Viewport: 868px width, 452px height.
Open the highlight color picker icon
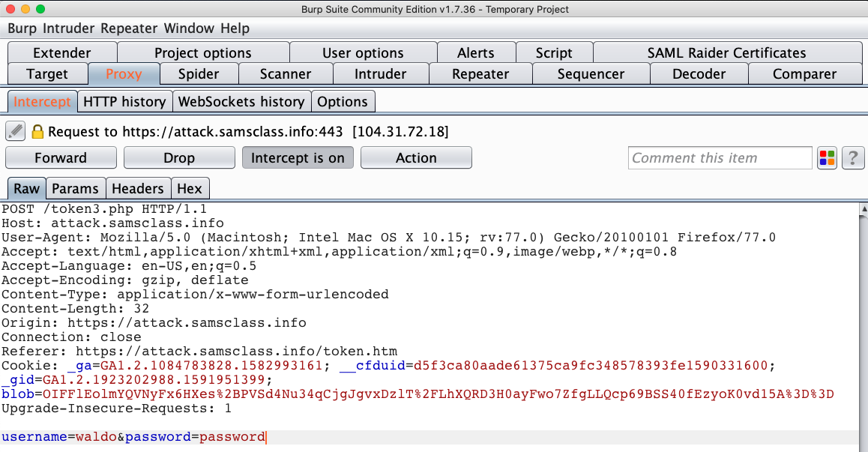click(x=827, y=158)
